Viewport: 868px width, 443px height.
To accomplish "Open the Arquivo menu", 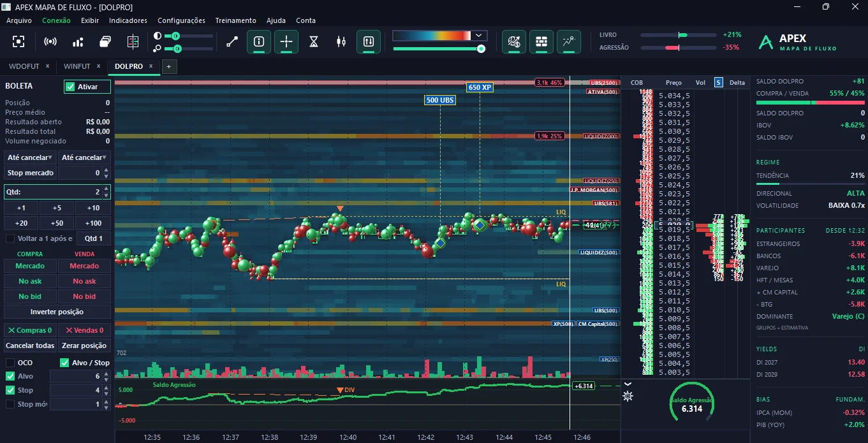I will pos(19,20).
